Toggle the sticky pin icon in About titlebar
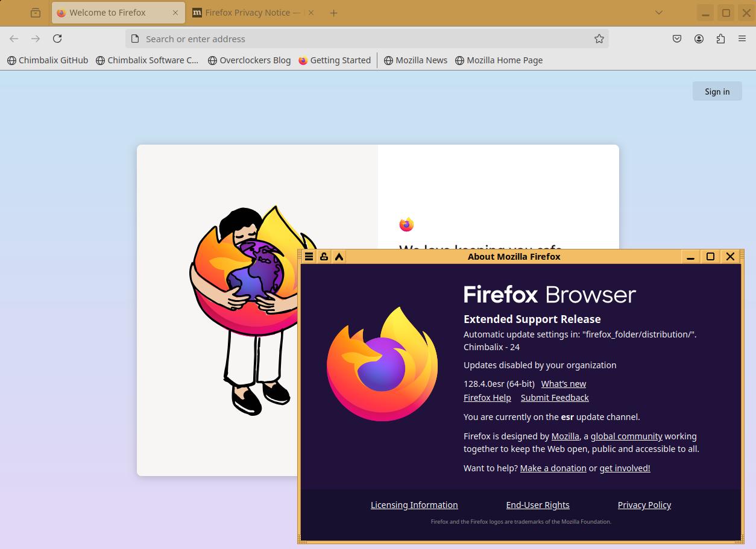 (x=324, y=257)
